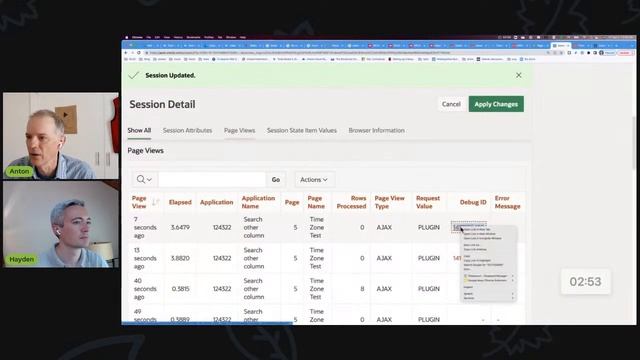The height and width of the screenshot is (360, 640).
Task: Open the Error Message column header
Action: [x=507, y=202]
